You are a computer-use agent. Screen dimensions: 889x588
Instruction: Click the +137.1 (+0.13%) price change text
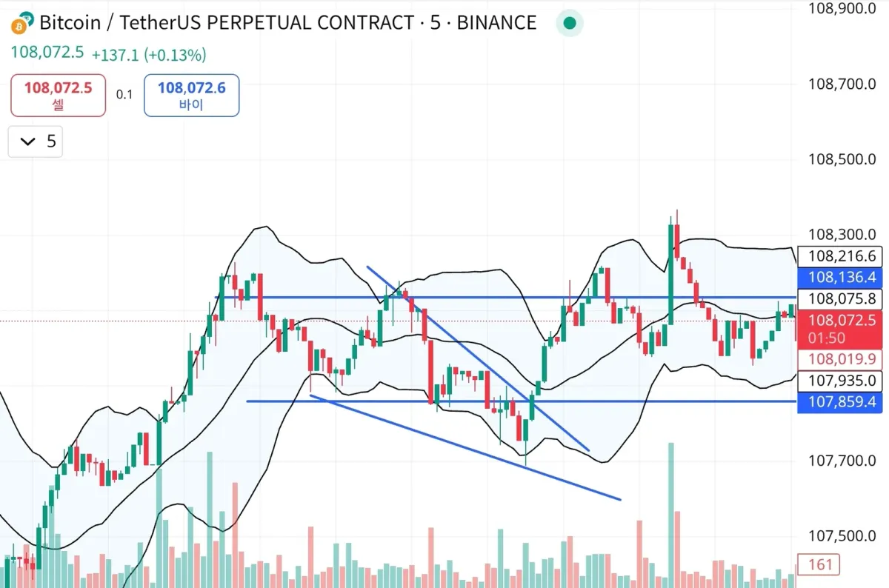149,54
